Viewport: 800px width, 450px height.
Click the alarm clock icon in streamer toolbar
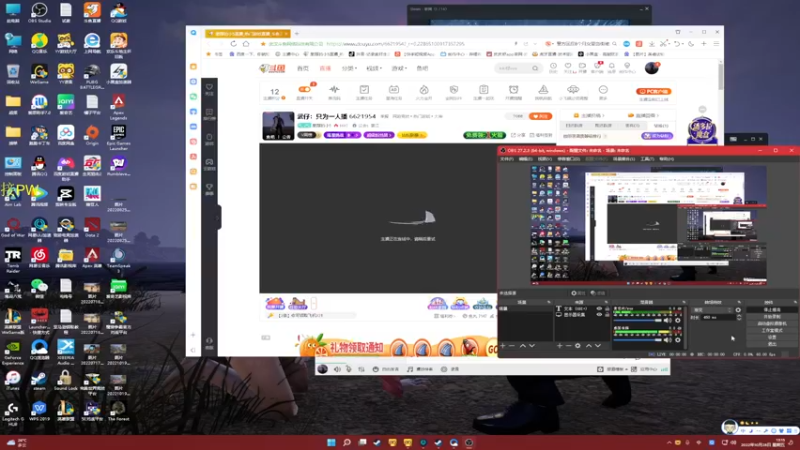513,92
